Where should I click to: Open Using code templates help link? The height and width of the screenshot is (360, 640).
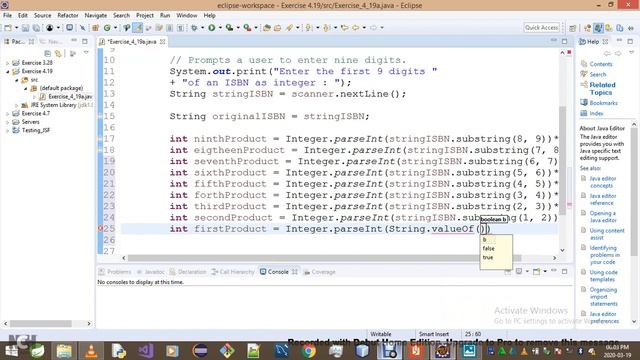pos(603,276)
